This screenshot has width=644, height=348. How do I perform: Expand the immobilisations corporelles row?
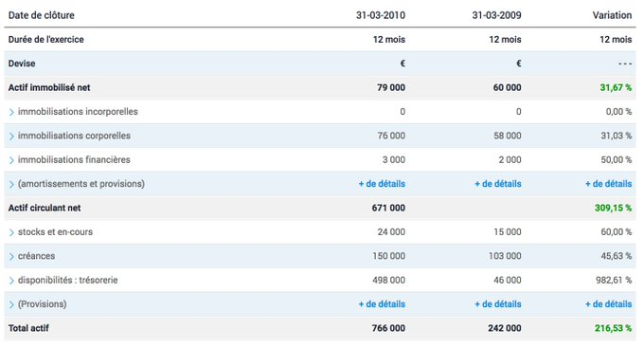[11, 137]
